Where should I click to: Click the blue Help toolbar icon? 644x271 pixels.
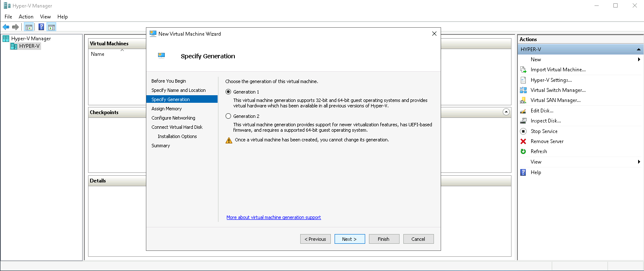[x=42, y=27]
